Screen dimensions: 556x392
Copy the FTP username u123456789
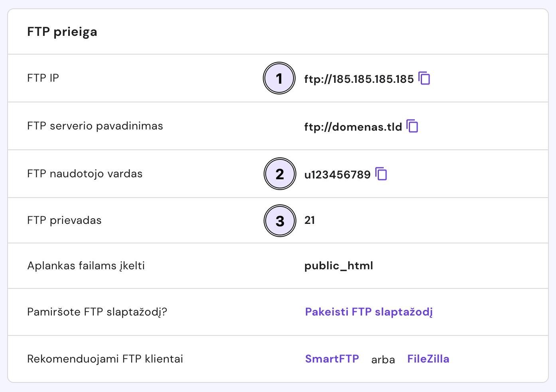pos(381,174)
